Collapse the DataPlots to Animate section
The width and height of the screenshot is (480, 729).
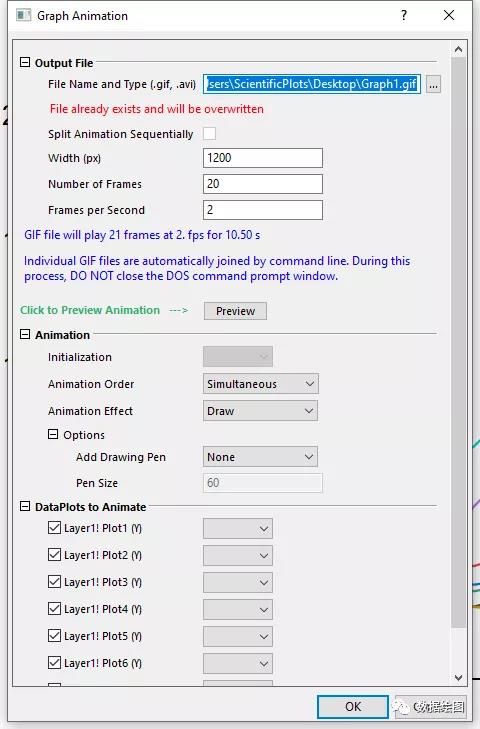[x=25, y=506]
